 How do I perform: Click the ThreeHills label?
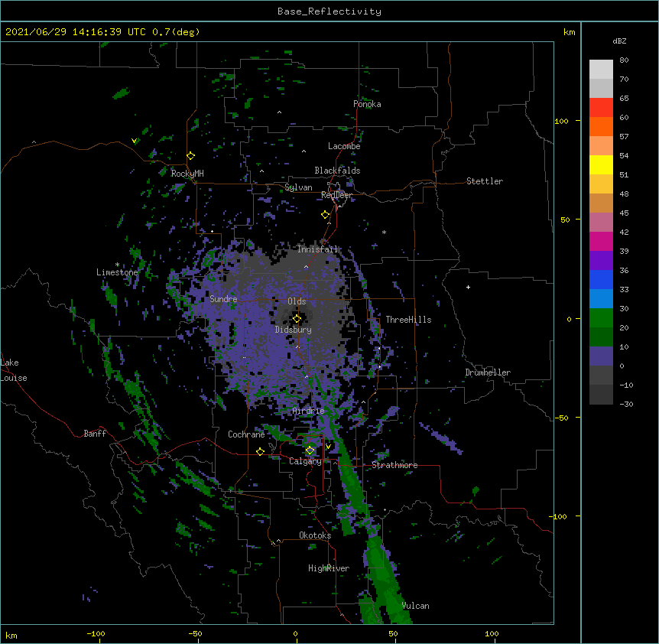tap(408, 320)
